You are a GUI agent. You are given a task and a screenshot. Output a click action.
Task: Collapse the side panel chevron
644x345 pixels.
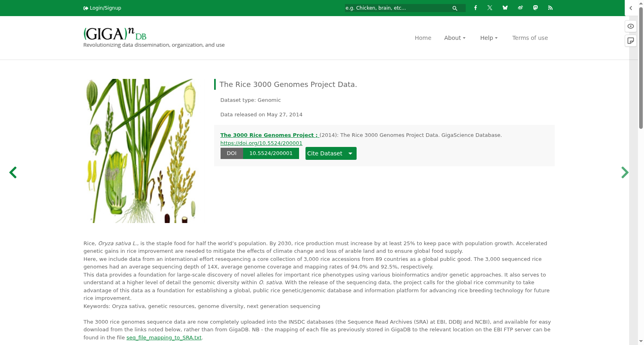[x=631, y=8]
